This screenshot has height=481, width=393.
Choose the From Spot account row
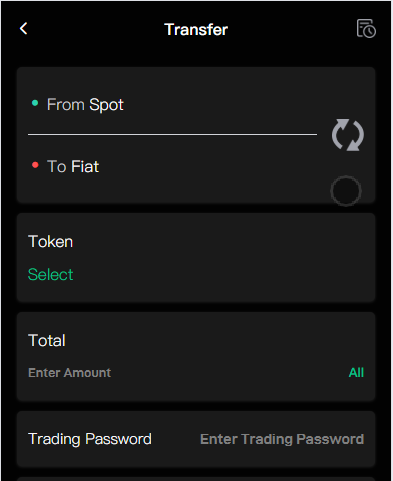coord(172,105)
